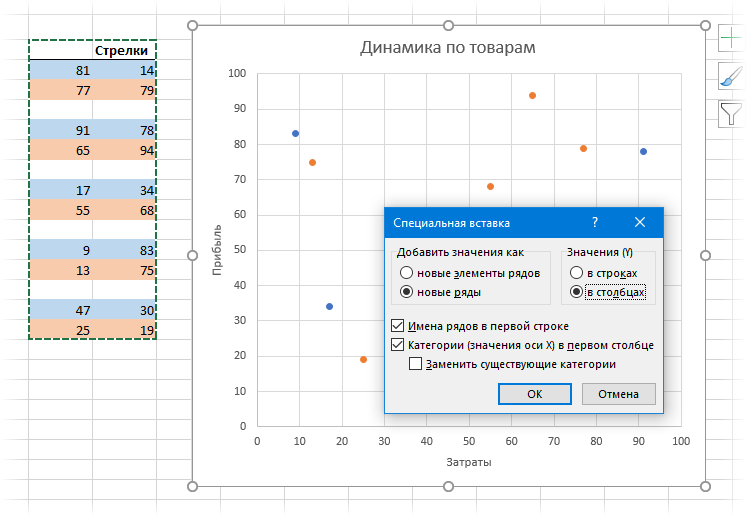Click horizontal axis label 40
The height and width of the screenshot is (517, 747).
tap(426, 441)
